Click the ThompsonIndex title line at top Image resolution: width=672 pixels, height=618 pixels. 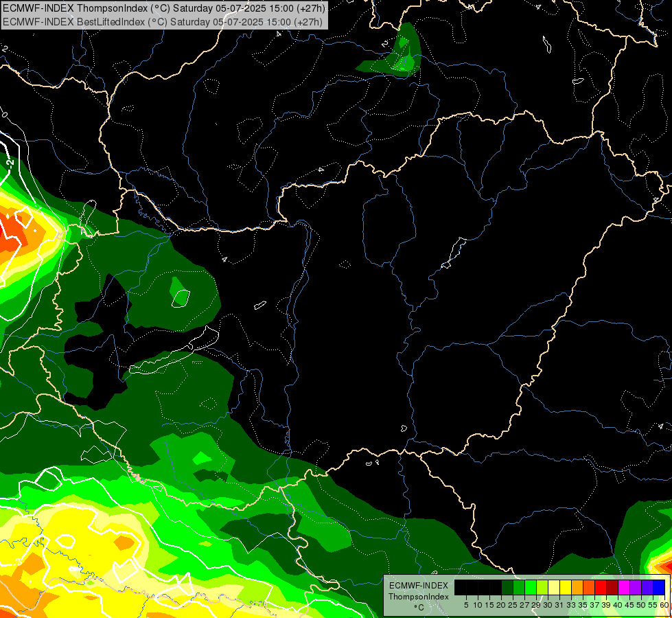point(164,8)
